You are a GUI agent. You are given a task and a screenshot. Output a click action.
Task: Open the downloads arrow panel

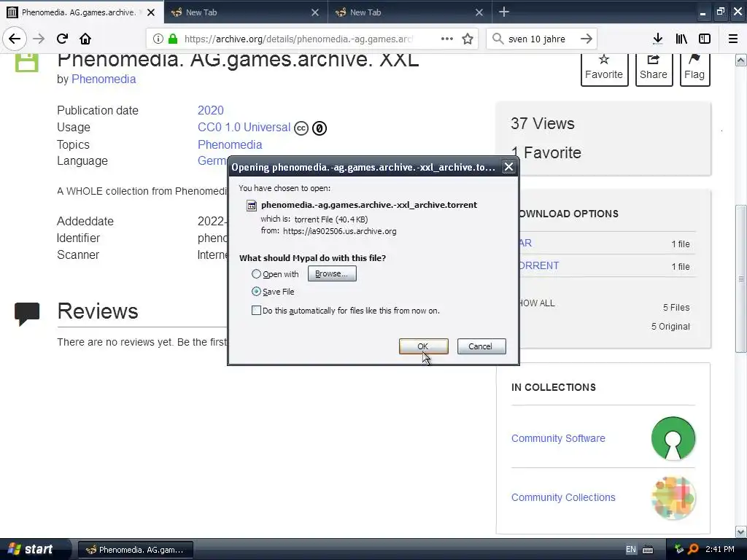point(658,39)
